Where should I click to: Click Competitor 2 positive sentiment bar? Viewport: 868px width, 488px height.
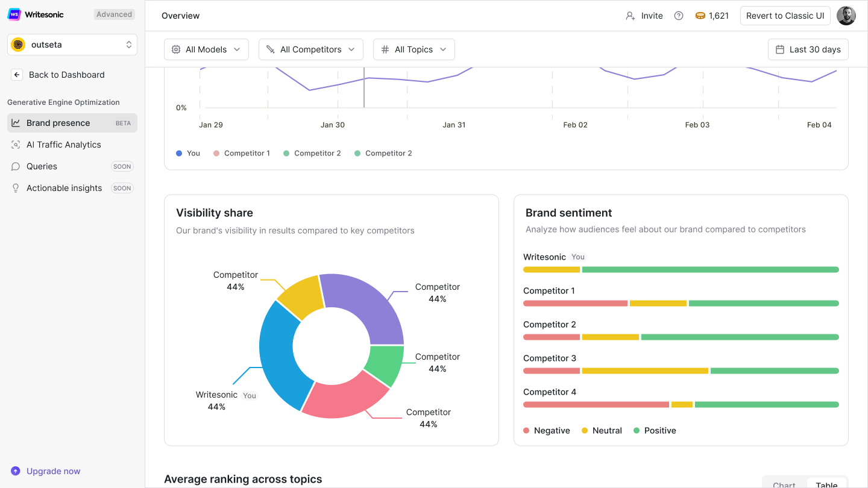740,337
